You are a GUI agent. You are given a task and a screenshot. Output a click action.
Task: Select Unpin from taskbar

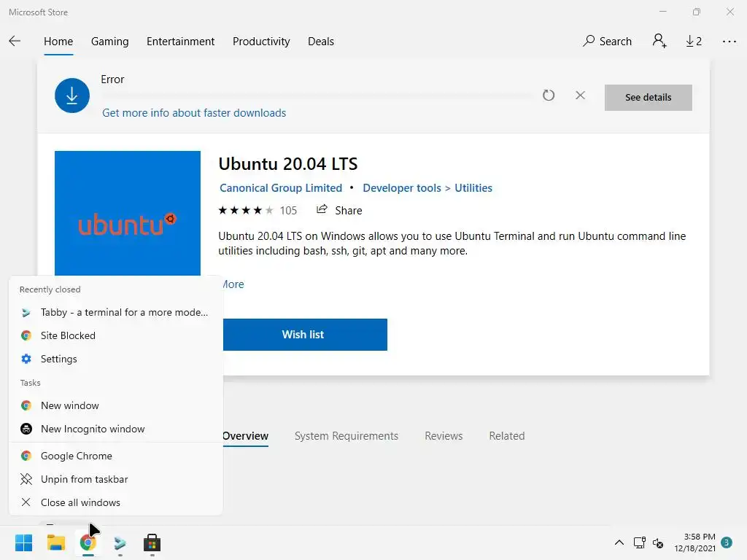coord(116,480)
